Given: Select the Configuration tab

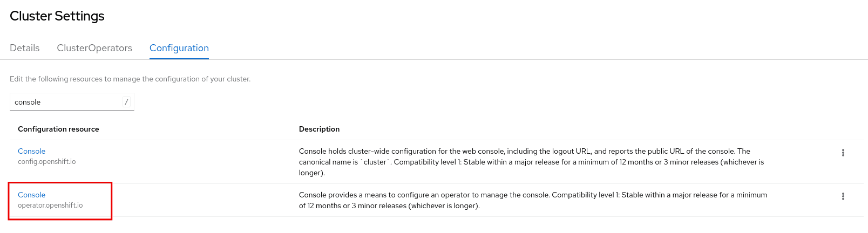Looking at the screenshot, I should point(179,48).
